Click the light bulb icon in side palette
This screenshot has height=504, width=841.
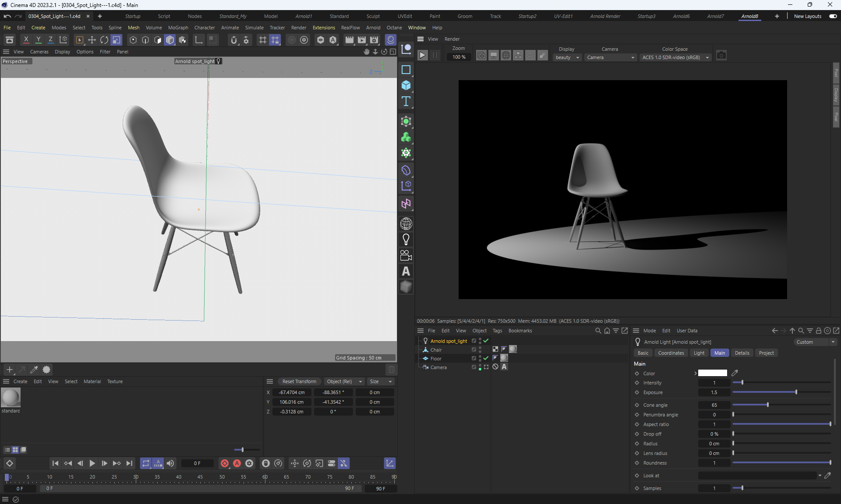click(406, 240)
